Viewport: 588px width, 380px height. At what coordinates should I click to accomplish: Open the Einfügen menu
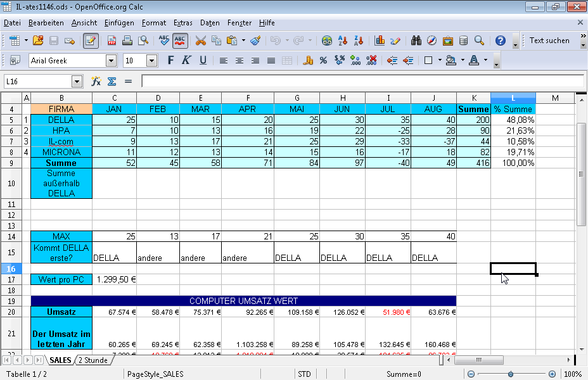point(119,23)
